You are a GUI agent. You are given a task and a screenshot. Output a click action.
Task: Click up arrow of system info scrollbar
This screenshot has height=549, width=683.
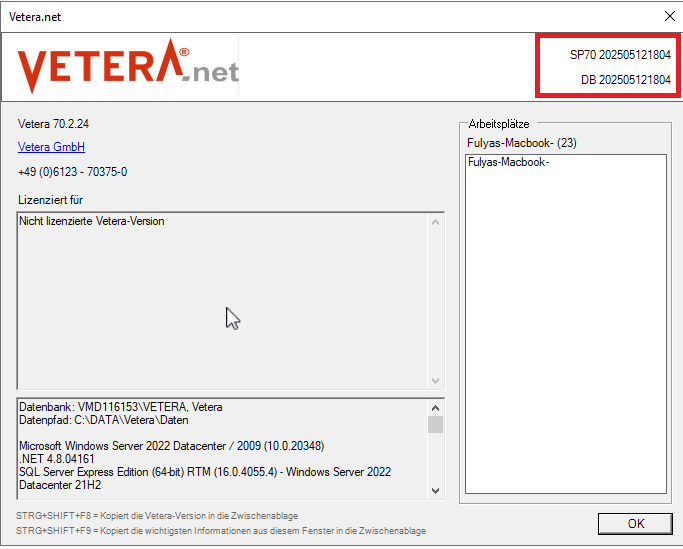tap(435, 408)
